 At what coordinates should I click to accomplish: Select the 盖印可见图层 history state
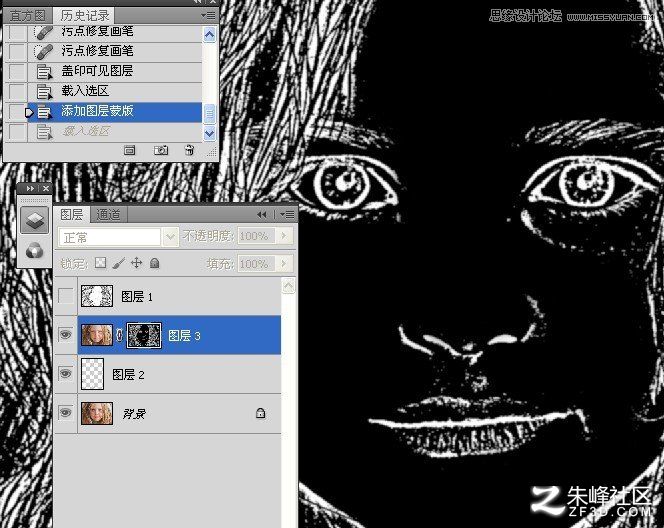tap(115, 71)
